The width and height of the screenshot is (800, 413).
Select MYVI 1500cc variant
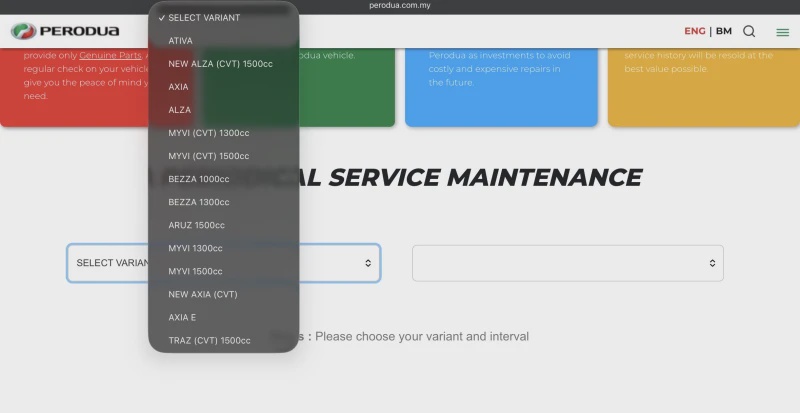pyautogui.click(x=223, y=271)
